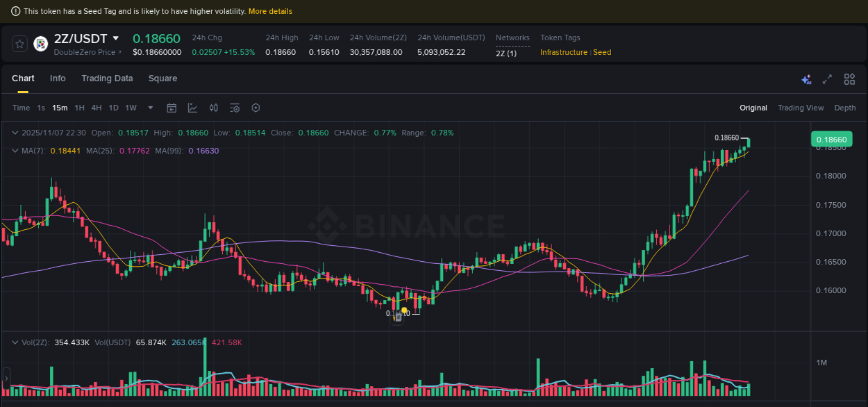Open the extra timeframes dropdown arrow

(x=150, y=108)
